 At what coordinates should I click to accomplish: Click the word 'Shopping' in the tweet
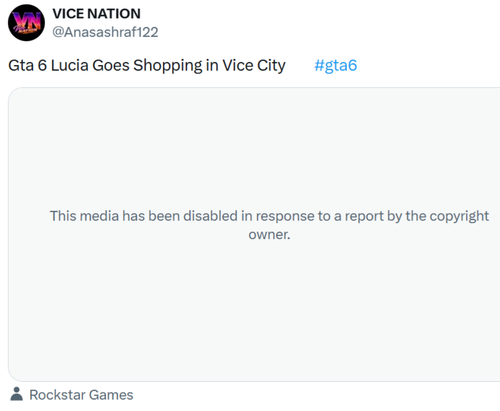(x=168, y=65)
